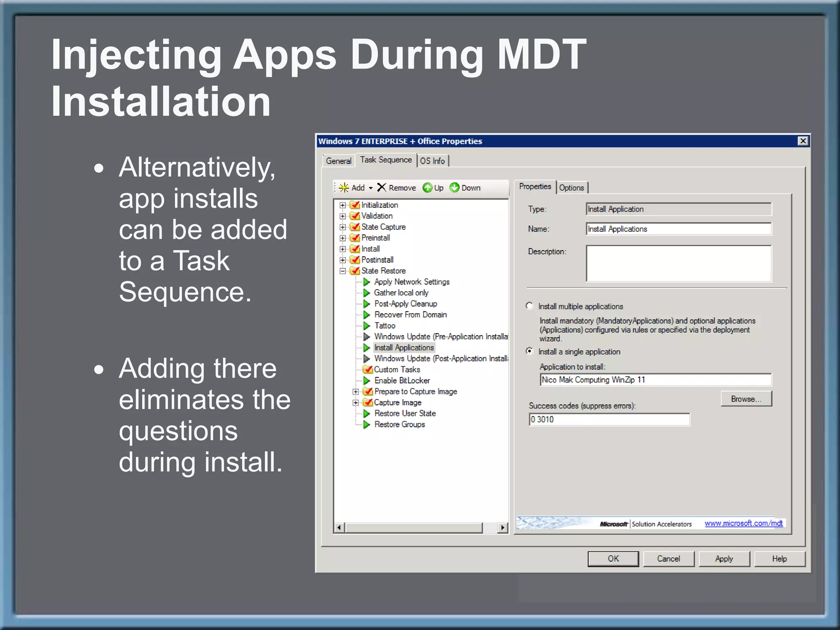Click the Remove X icon
Screen dimensions: 840x630
(x=381, y=187)
